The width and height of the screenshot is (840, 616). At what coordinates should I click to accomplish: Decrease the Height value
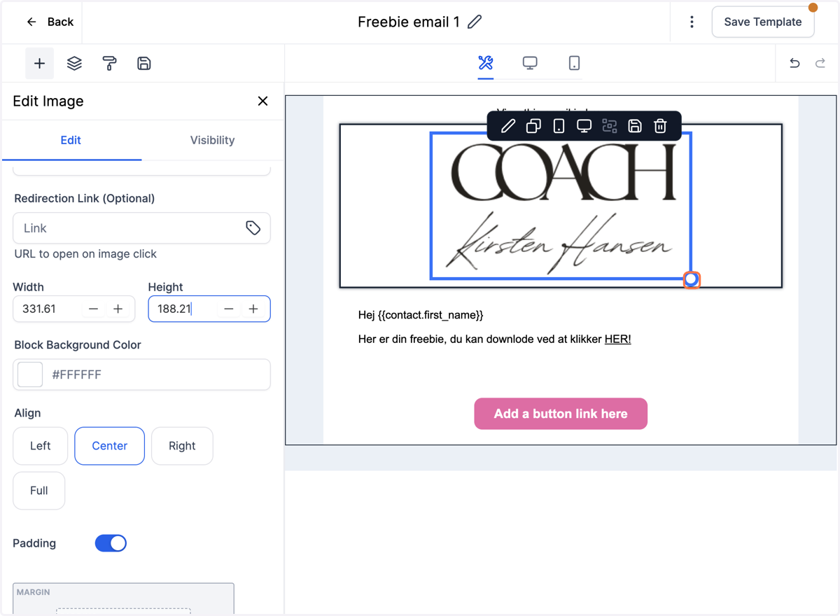click(228, 309)
